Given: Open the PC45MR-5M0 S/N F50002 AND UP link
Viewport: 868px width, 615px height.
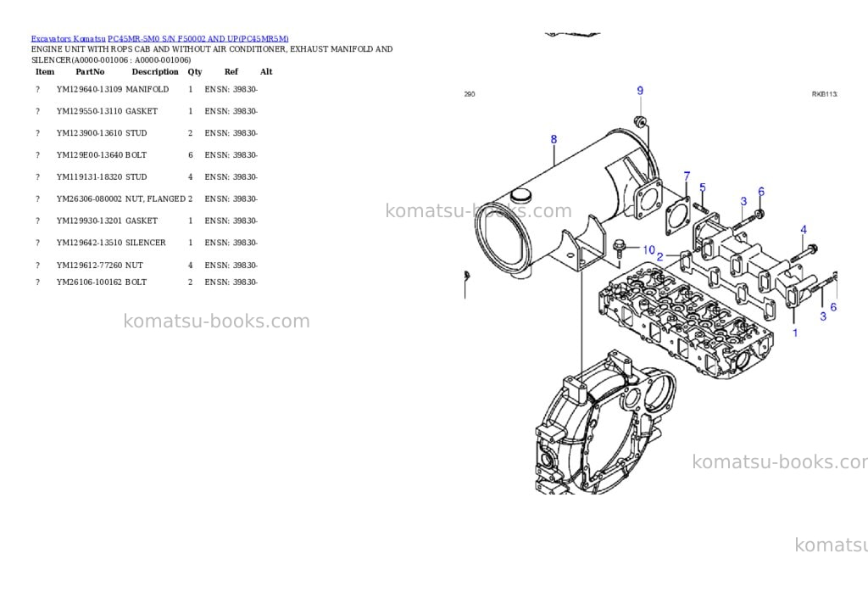Looking at the screenshot, I should [198, 39].
